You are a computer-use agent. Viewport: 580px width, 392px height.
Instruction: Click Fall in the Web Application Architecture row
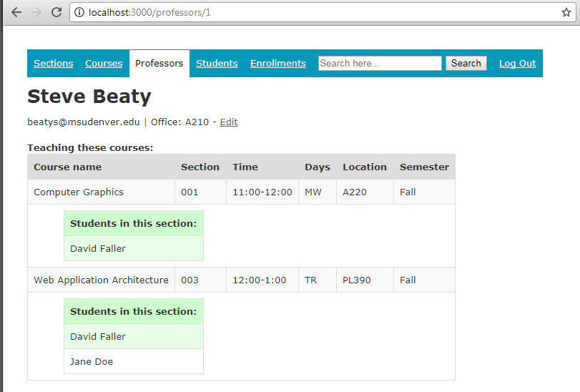424,280
